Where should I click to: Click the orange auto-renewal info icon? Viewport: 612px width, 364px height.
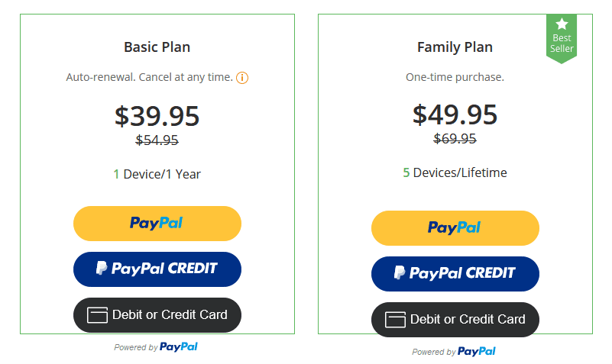coord(242,78)
